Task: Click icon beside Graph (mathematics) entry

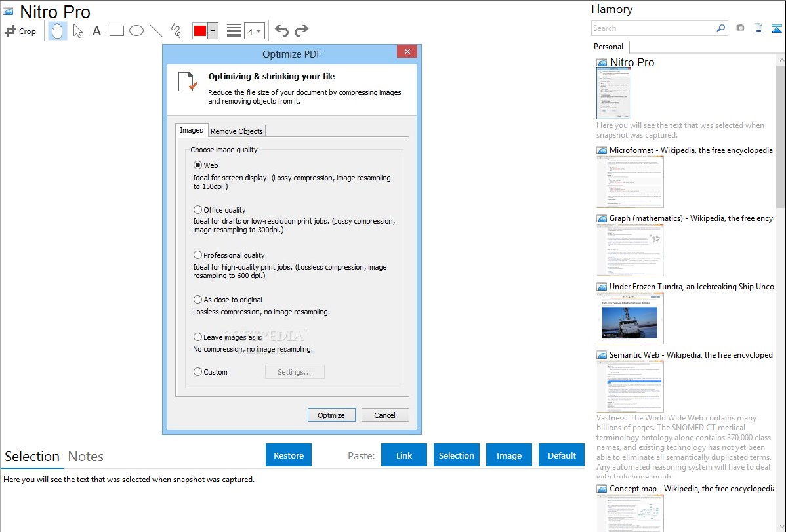Action: click(x=602, y=218)
